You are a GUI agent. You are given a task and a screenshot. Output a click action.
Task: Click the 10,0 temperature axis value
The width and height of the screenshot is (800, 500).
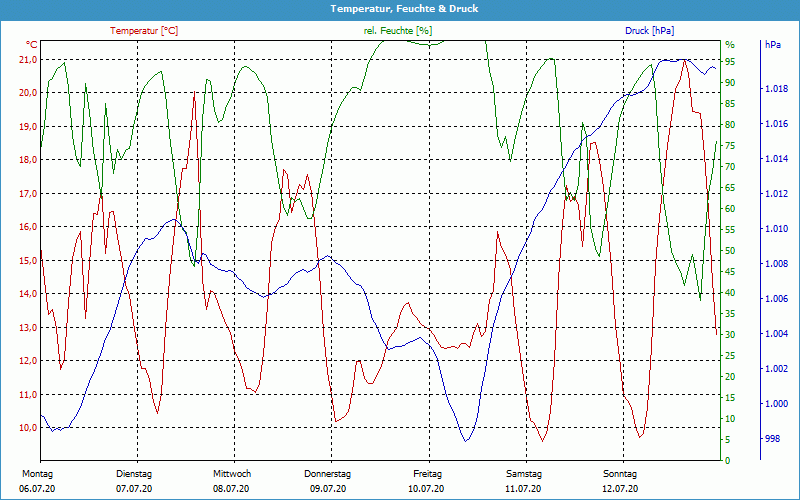pos(29,428)
